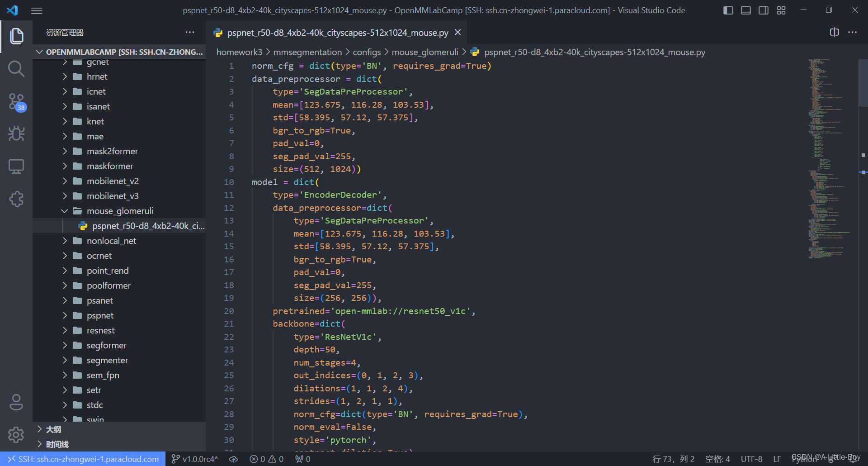The height and width of the screenshot is (466, 868).
Task: Expand the ocrnet folder
Action: [x=120, y=256]
